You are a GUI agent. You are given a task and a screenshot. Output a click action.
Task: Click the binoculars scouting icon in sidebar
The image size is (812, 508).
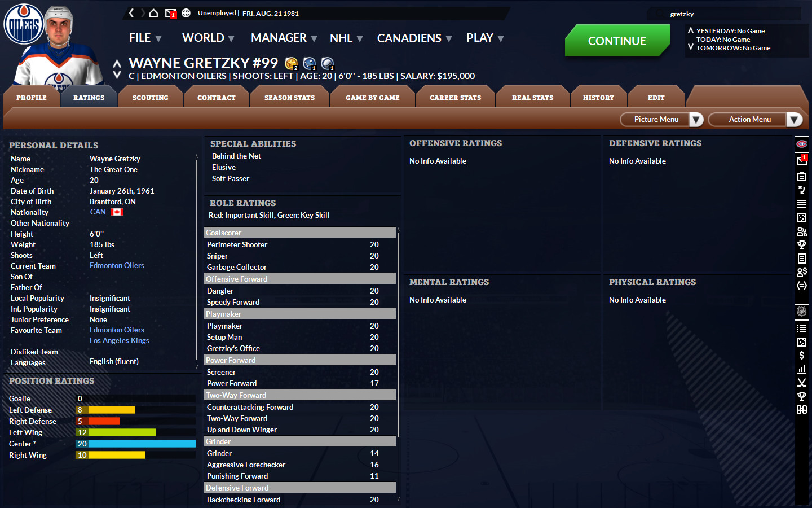801,409
